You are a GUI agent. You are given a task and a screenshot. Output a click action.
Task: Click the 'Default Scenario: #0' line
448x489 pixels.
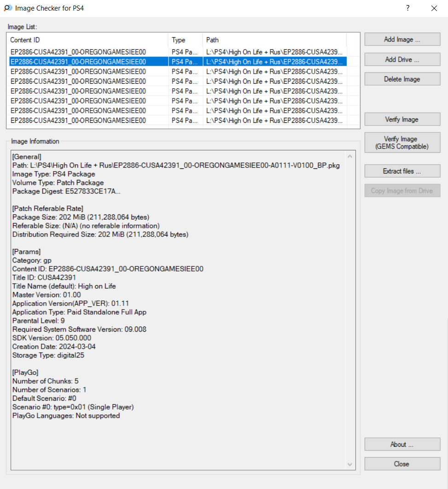(44, 398)
